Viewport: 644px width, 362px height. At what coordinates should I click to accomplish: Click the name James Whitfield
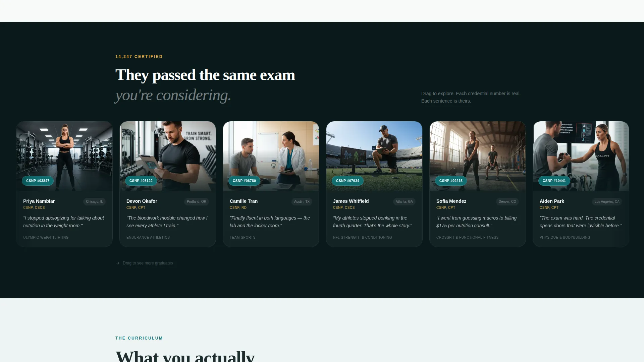click(x=351, y=201)
